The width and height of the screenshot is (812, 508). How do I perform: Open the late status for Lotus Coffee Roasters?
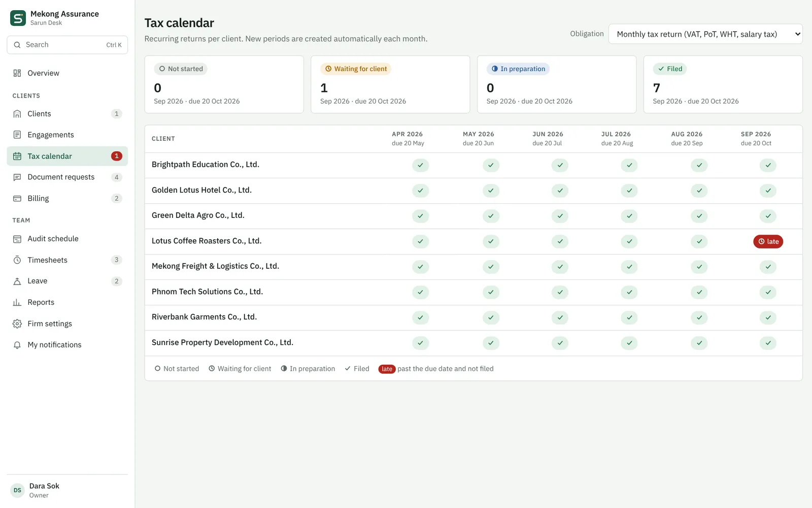pyautogui.click(x=768, y=241)
